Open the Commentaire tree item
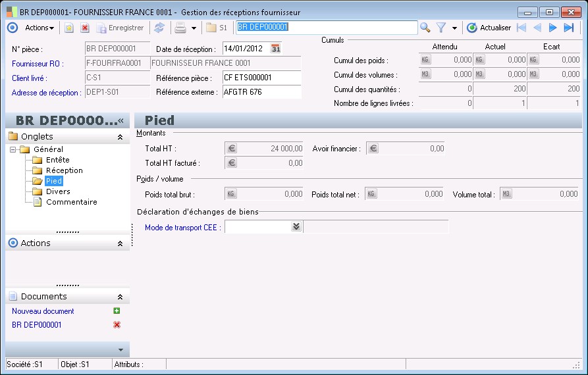 tap(71, 202)
